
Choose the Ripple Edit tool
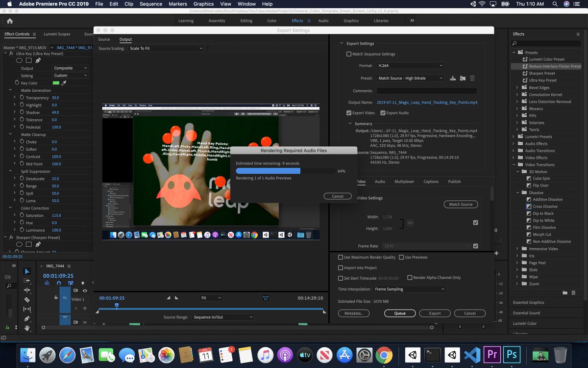point(27,290)
